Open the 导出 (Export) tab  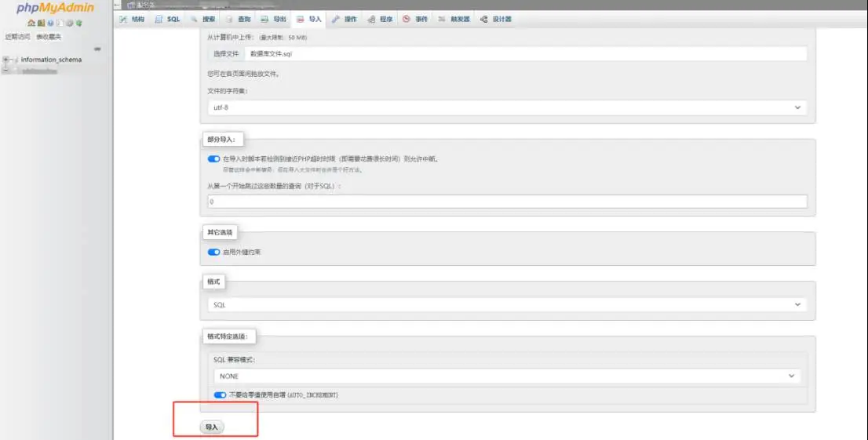[274, 19]
